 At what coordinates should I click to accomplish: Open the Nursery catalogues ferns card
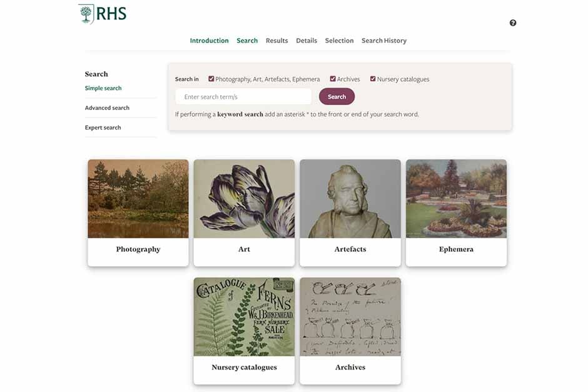(x=244, y=331)
